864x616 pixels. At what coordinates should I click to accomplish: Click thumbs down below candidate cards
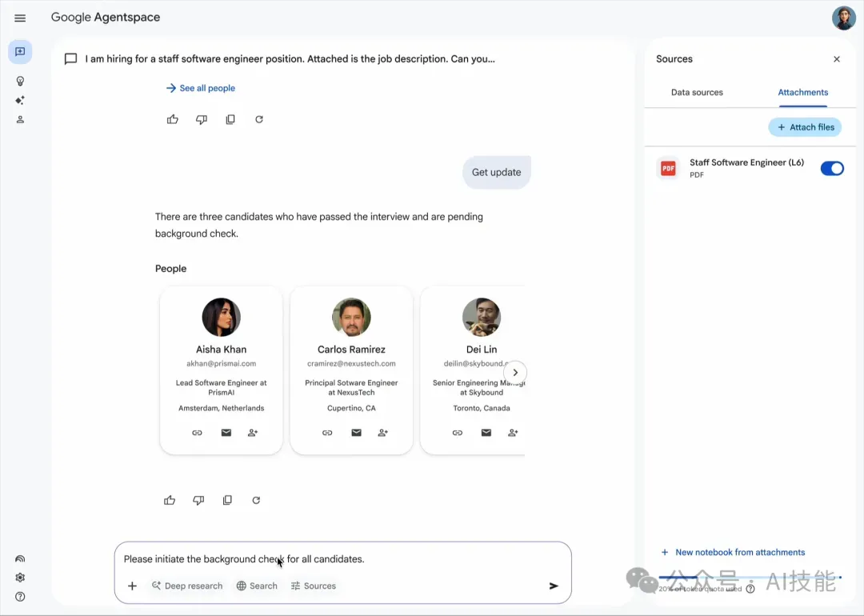click(x=198, y=500)
